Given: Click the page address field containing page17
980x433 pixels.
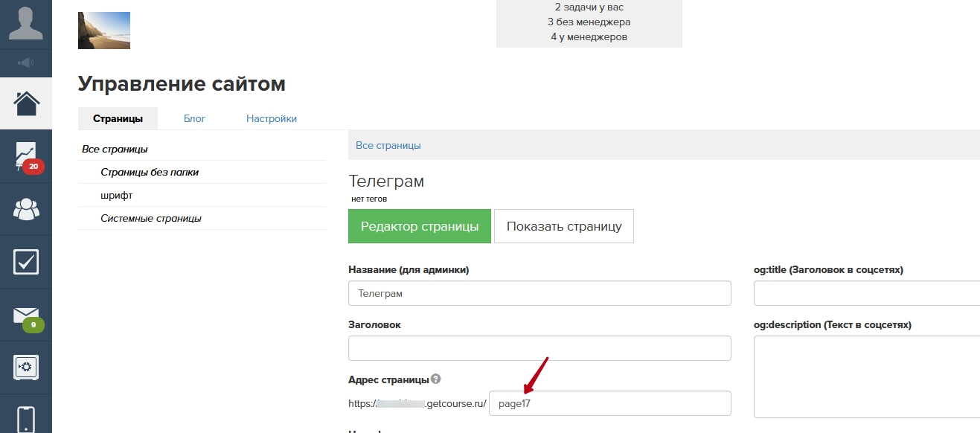Looking at the screenshot, I should coord(609,403).
